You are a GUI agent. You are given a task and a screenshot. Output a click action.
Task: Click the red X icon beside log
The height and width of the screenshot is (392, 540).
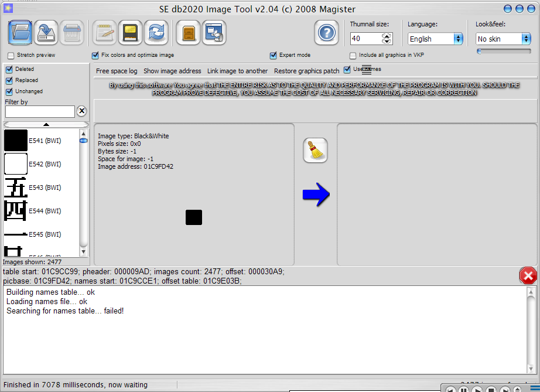coord(528,275)
